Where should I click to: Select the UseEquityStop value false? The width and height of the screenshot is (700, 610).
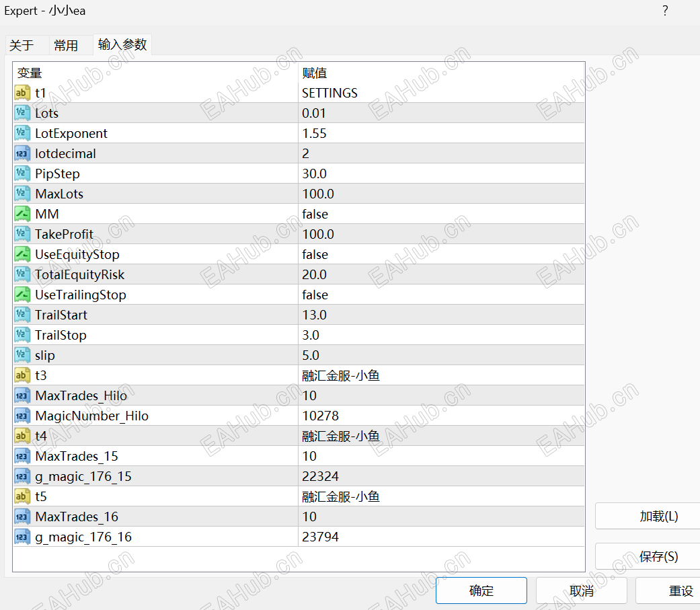(x=315, y=254)
